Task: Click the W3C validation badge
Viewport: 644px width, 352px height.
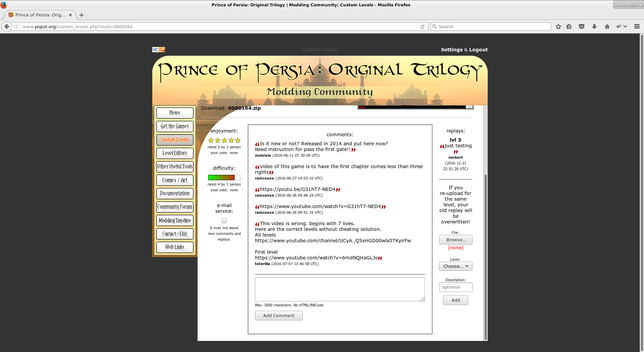Action: pyautogui.click(x=159, y=50)
